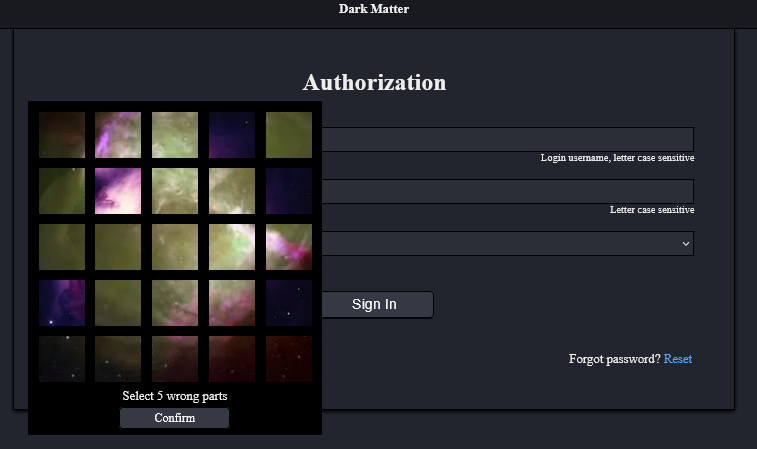Select the pink-purple tile in row one, column two
Viewport: 757px width, 449px height.
[118, 134]
